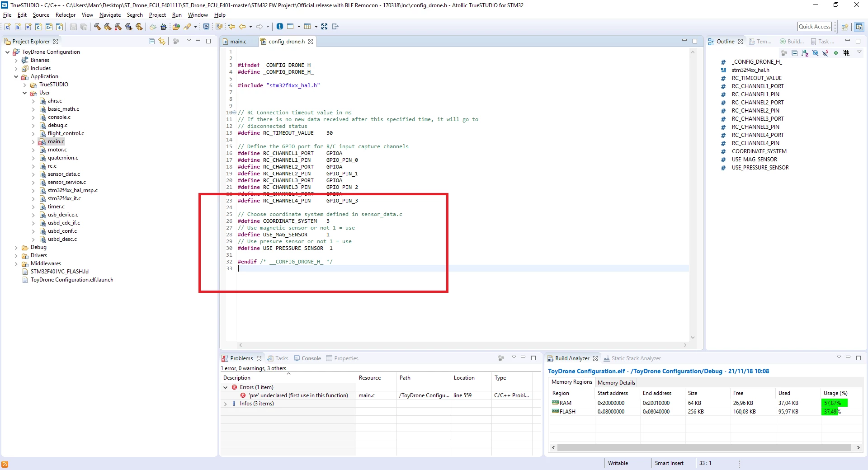Open Project Explorer view menu triangle
Viewport: 868px width, 470px height.
pos(189,40)
